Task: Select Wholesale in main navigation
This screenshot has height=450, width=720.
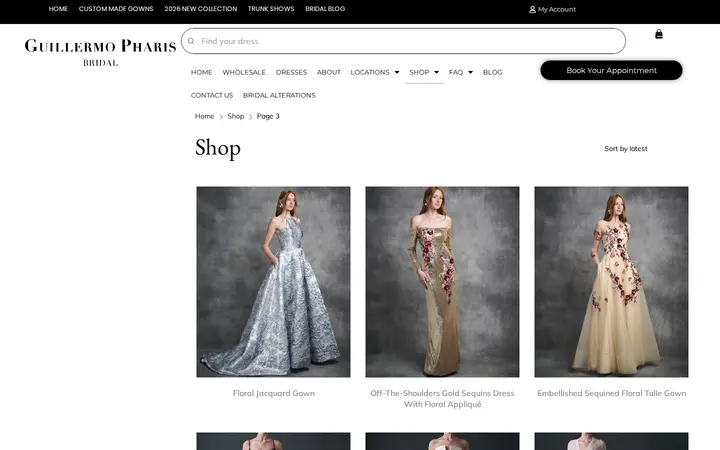Action: click(x=244, y=72)
